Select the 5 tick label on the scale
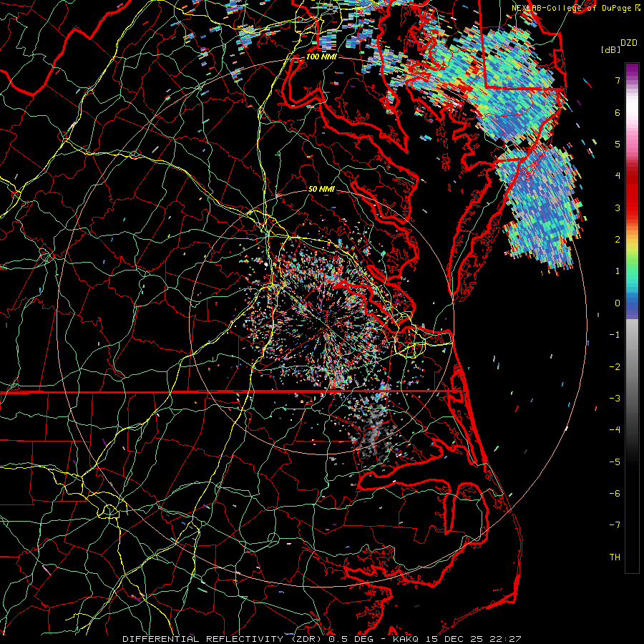Screen dimensions: 644x644 pos(618,144)
